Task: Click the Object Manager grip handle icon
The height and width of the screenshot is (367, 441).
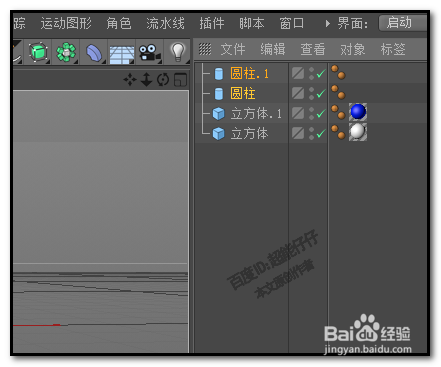Action: point(205,49)
